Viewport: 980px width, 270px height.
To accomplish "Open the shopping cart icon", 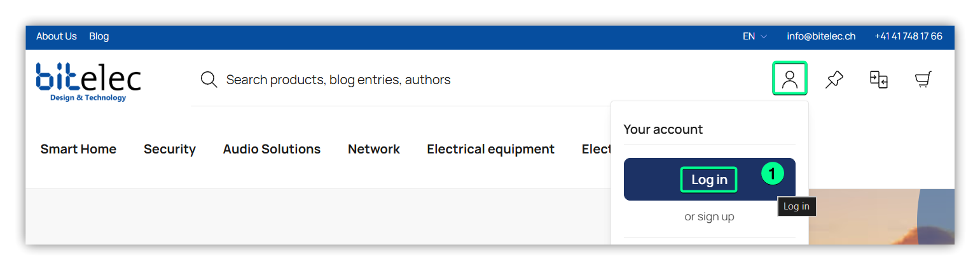I will (923, 80).
